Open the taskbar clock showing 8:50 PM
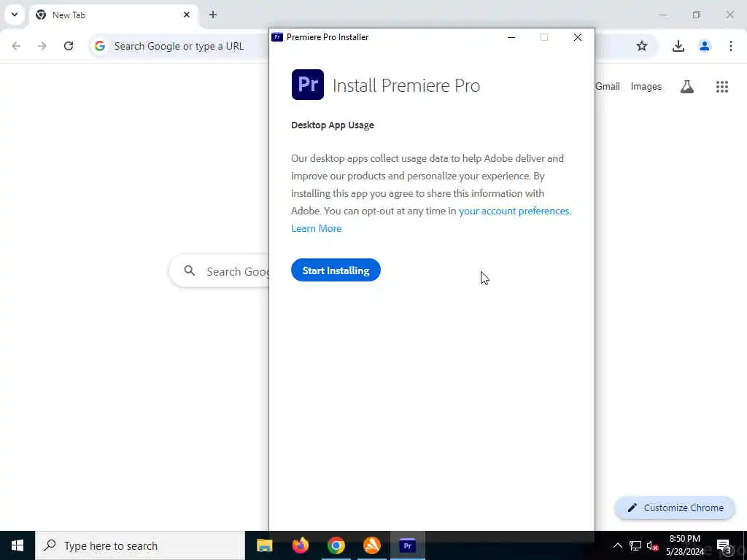Image resolution: width=747 pixels, height=560 pixels. click(685, 545)
